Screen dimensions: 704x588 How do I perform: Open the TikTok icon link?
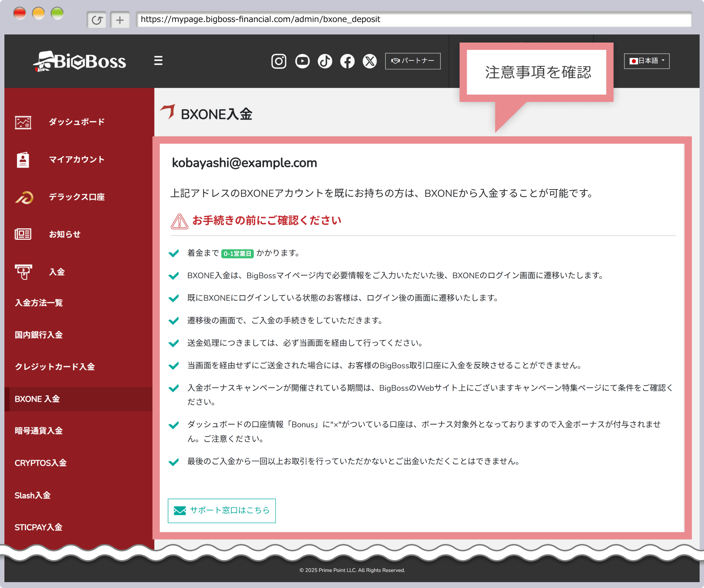pos(325,61)
